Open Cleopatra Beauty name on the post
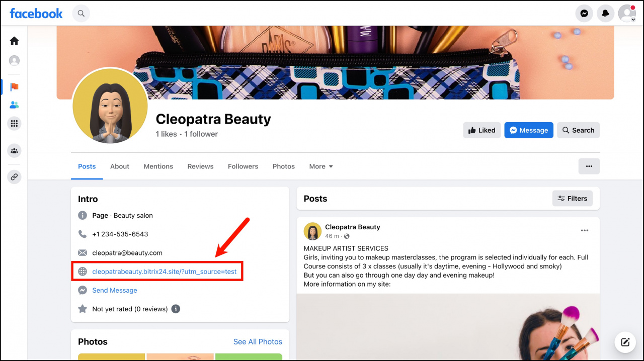 point(353,227)
